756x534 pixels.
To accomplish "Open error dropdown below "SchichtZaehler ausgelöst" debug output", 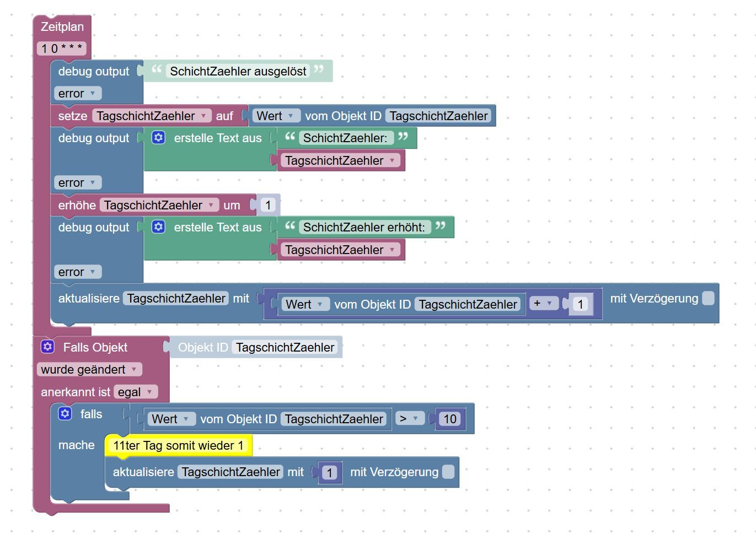I will pos(77,93).
